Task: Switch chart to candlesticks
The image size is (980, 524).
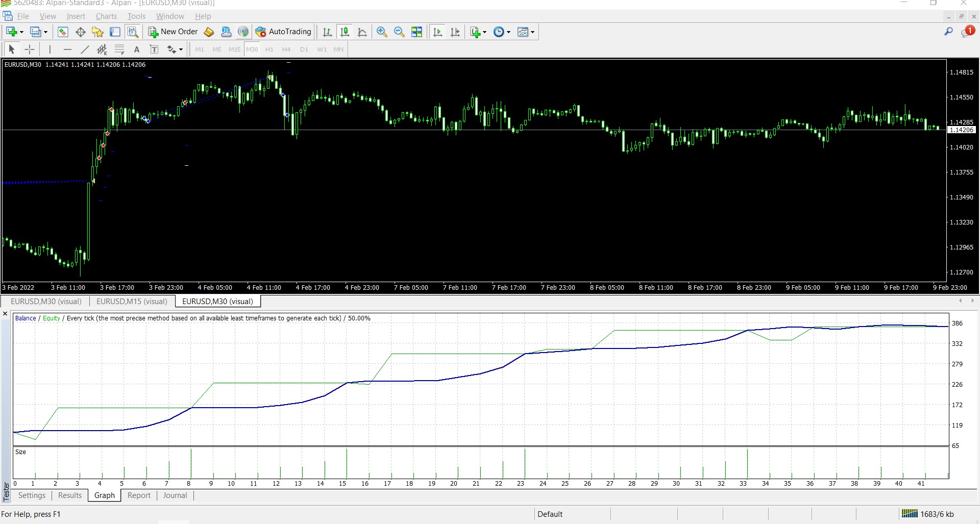Action: pyautogui.click(x=345, y=32)
